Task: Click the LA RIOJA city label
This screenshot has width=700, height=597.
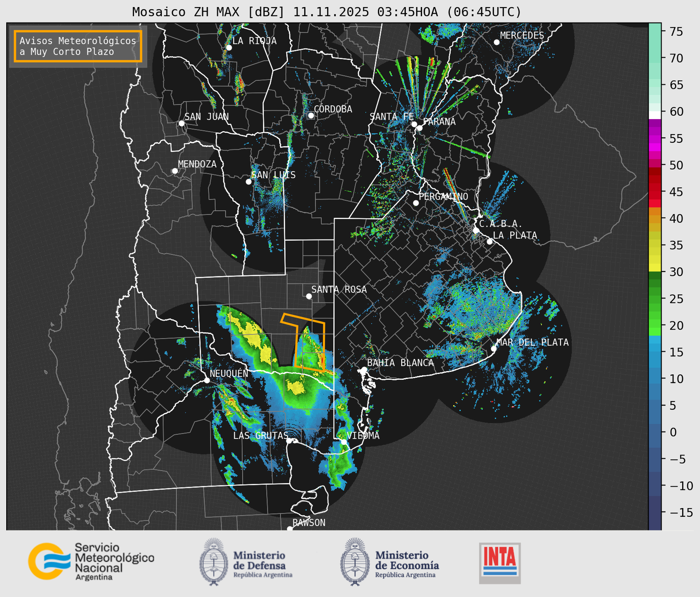Action: coord(254,41)
